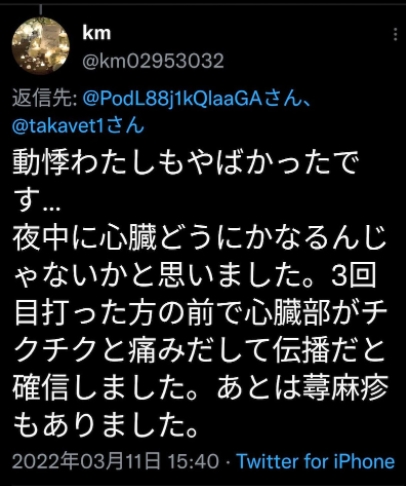Click the line starting 夜中に心臓どうにか
Image resolution: width=406 pixels, height=486 pixels.
(199, 238)
